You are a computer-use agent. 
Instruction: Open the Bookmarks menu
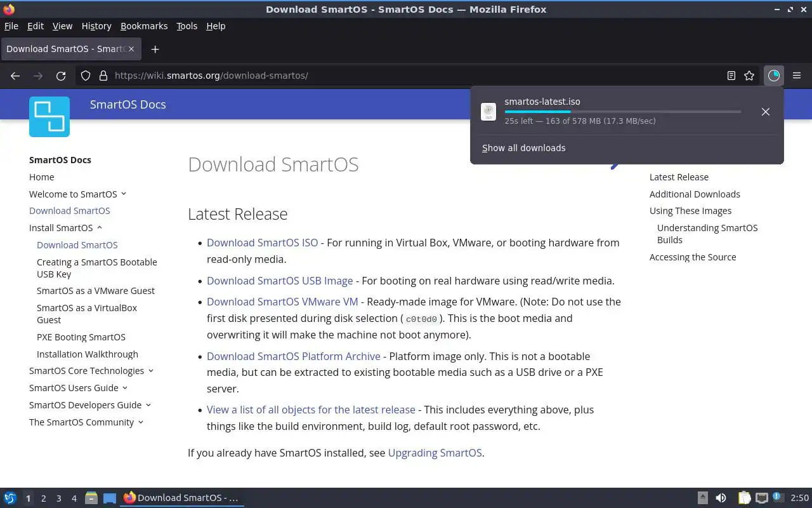tap(144, 26)
